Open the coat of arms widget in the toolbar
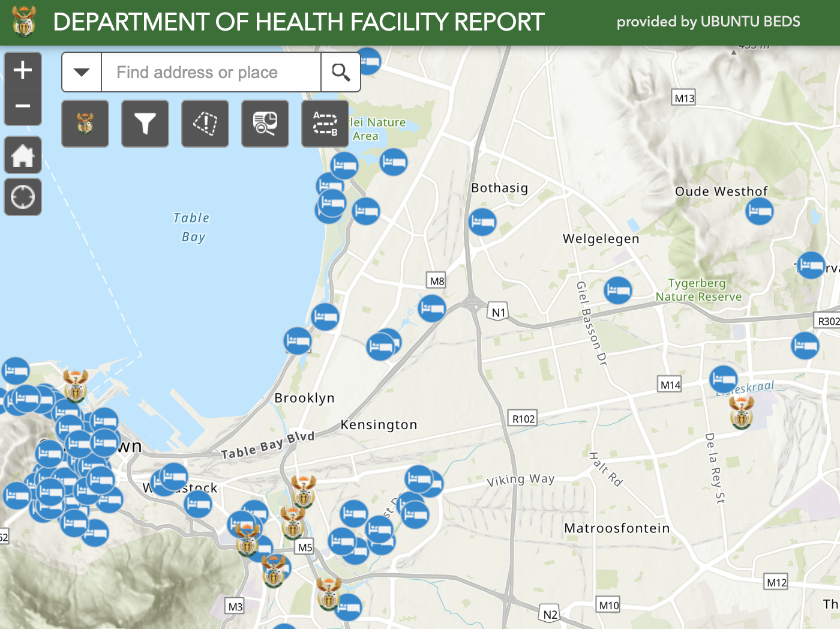Image resolution: width=840 pixels, height=629 pixels. point(85,124)
